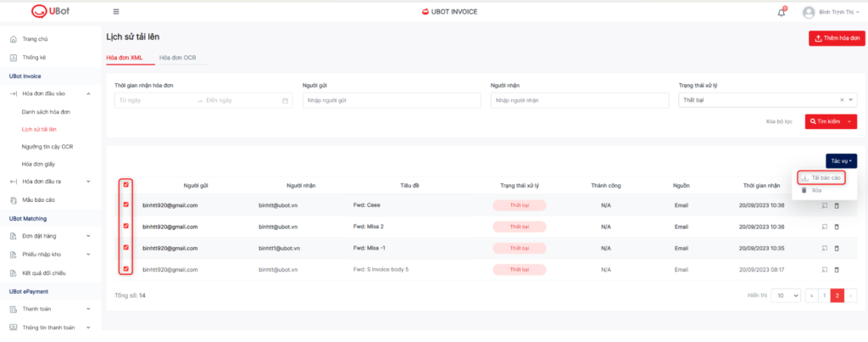View detail icon for Fwd: Misa 2 row

tap(824, 227)
